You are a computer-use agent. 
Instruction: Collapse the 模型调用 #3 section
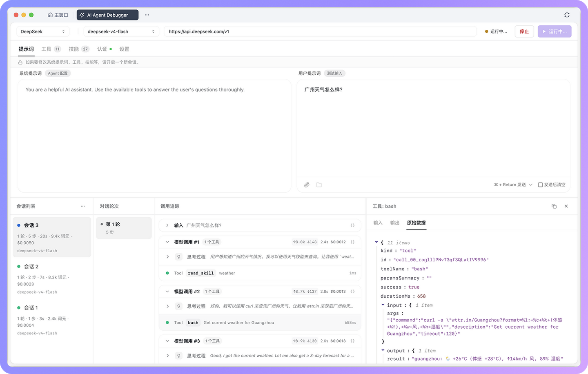coord(167,341)
